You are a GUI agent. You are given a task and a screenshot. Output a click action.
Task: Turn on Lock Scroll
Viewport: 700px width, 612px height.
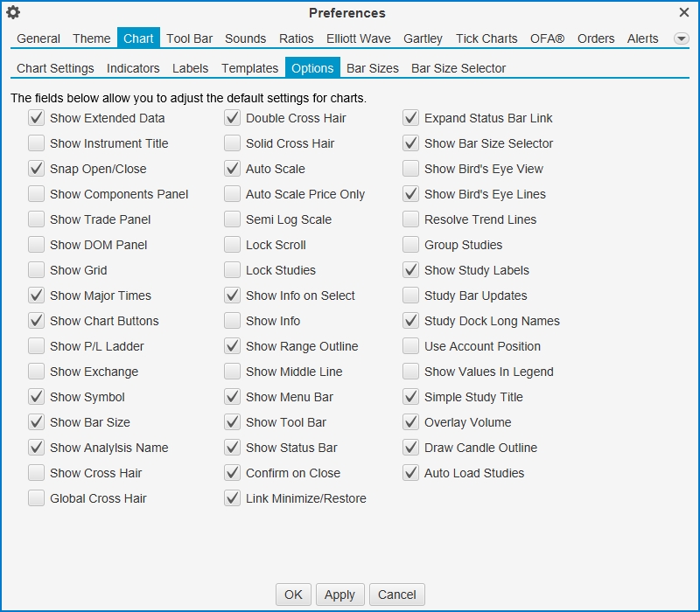(x=232, y=245)
